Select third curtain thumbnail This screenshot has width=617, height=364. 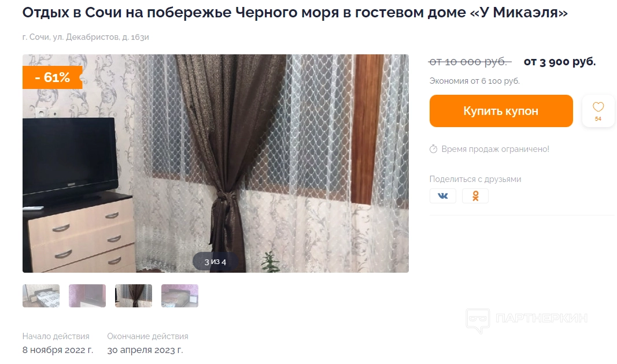click(134, 296)
